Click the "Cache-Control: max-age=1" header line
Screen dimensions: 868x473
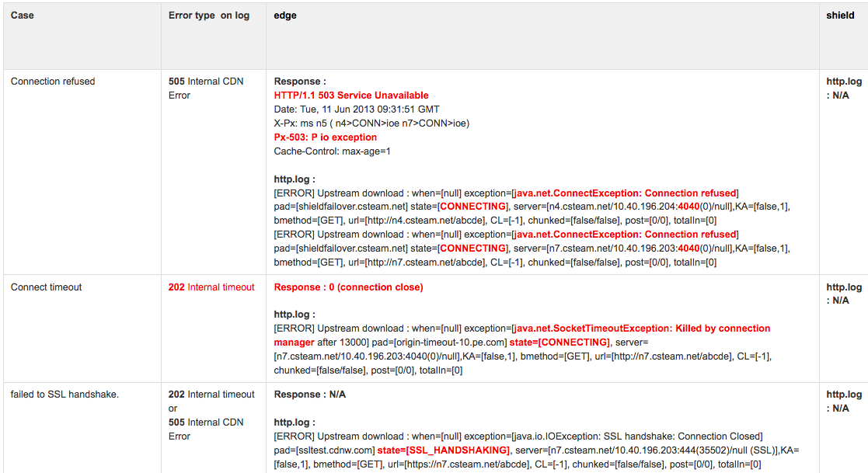click(x=333, y=151)
